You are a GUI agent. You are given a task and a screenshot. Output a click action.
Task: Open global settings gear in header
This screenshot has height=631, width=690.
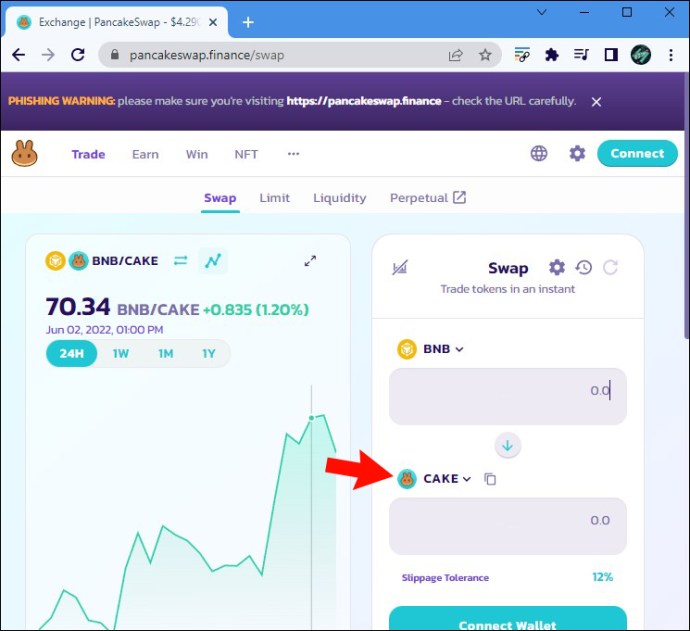coord(577,154)
